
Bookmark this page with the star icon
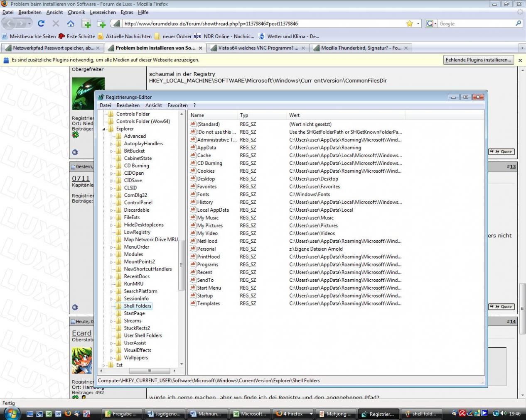[410, 24]
